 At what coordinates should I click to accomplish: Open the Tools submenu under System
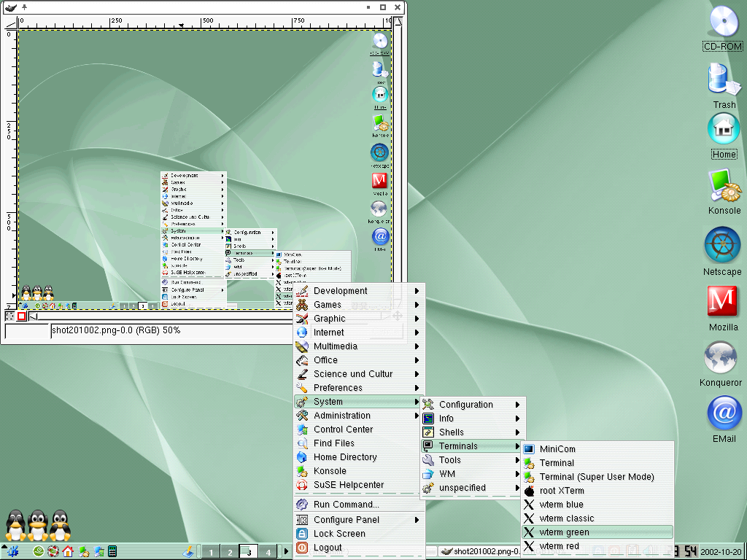(472, 459)
